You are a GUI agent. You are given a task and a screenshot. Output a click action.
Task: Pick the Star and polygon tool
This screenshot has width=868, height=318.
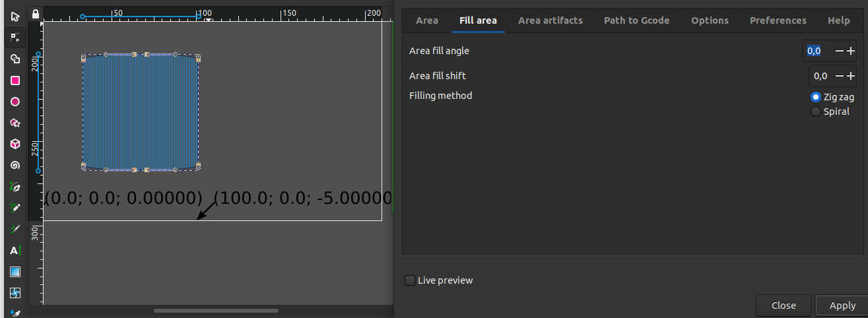[15, 123]
